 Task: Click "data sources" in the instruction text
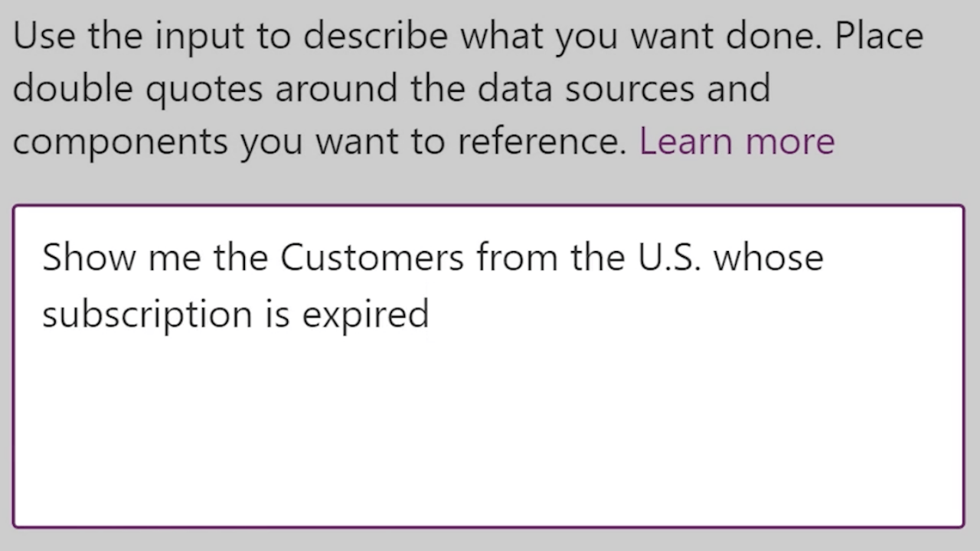point(585,89)
